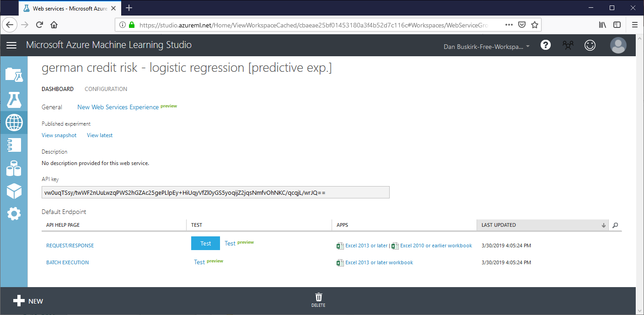The height and width of the screenshot is (315, 644).
Task: Open Firefox application menu
Action: [634, 25]
